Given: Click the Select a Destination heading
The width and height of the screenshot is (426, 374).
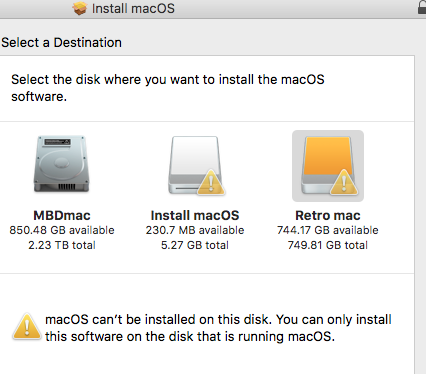Looking at the screenshot, I should tap(61, 43).
